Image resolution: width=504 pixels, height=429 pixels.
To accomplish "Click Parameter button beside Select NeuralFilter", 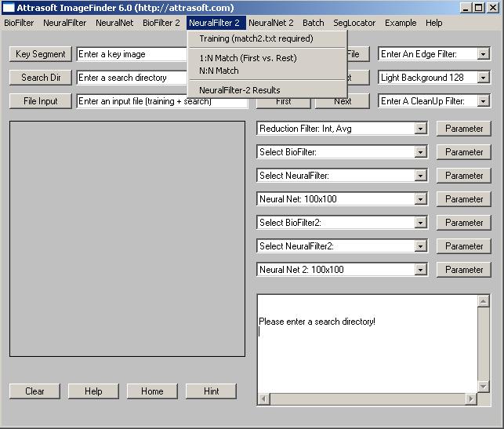I will tap(464, 176).
